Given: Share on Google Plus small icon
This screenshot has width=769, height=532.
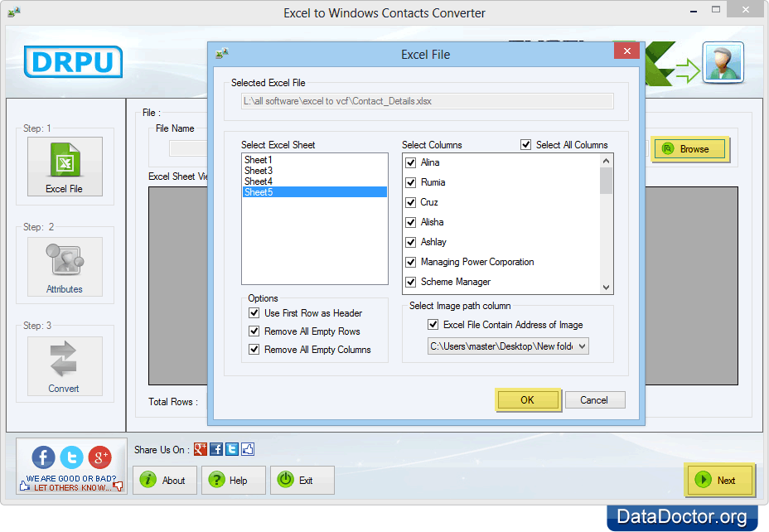Looking at the screenshot, I should point(200,449).
